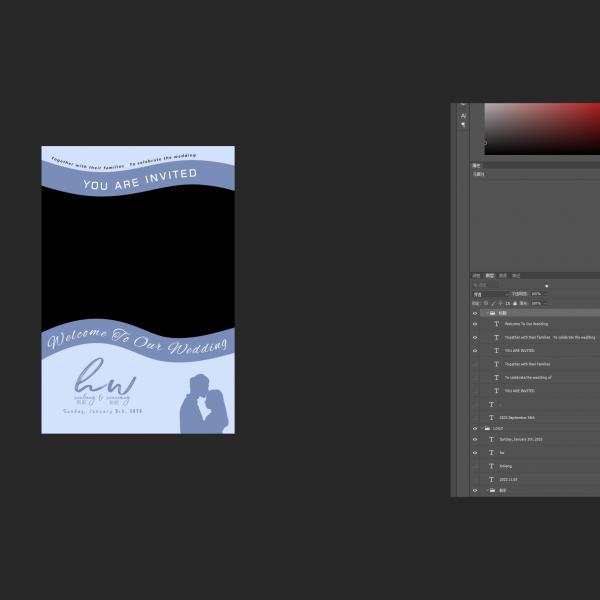This screenshot has width=600, height=600.
Task: Collapse the bottom layer group
Action: click(484, 491)
